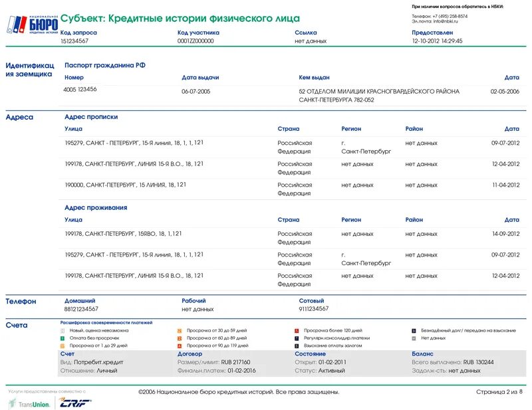
Task: Click mobile phone number 9111234567
Action: 314,308
